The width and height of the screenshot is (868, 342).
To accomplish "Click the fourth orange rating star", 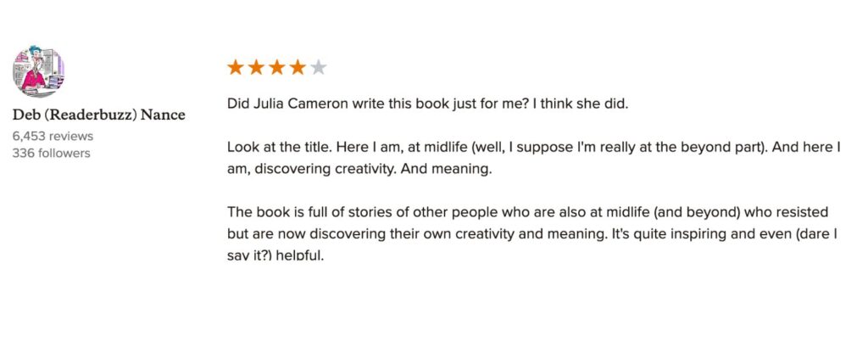I will [x=297, y=68].
